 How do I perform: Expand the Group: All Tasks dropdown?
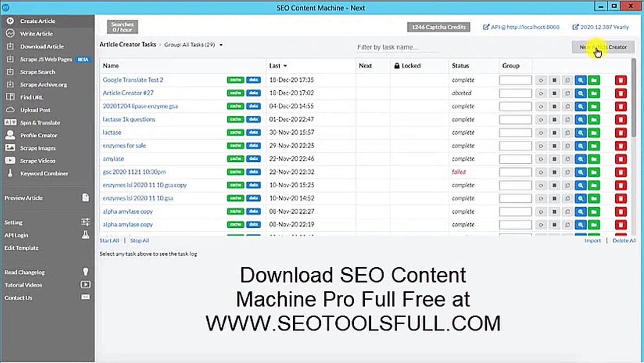pos(194,44)
